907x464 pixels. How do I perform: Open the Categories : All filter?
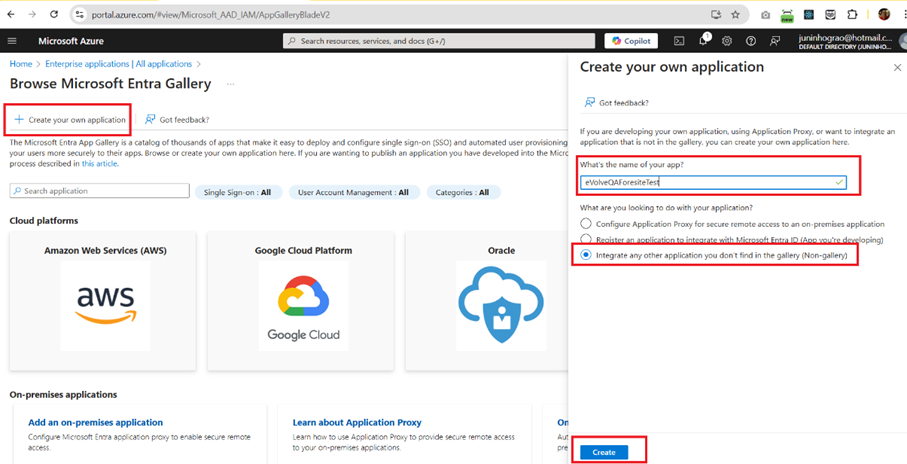click(463, 192)
